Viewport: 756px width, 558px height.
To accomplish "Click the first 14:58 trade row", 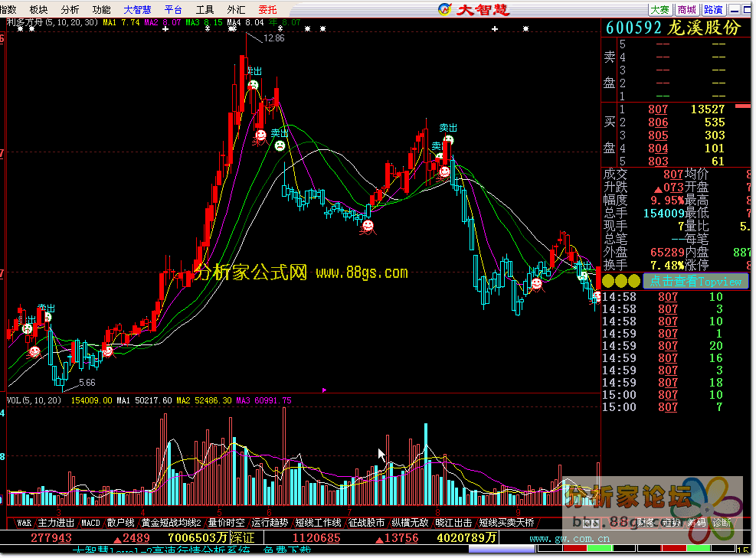I will [663, 297].
